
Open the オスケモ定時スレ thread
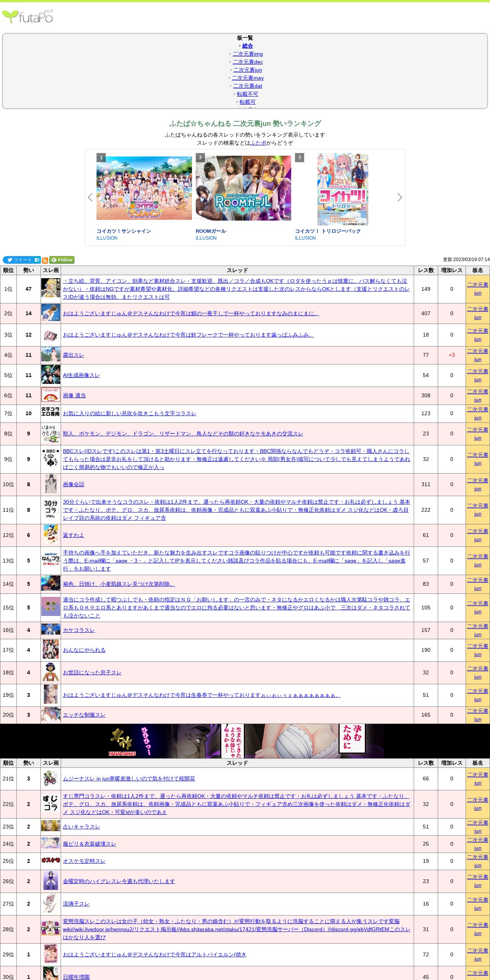click(x=84, y=861)
